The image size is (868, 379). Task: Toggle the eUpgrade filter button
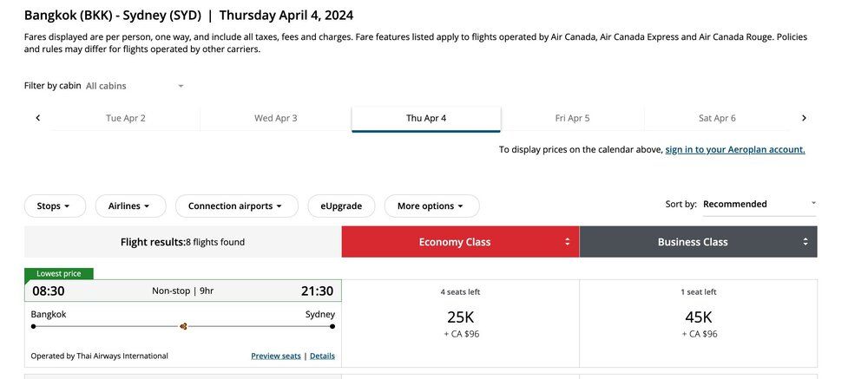coord(341,206)
